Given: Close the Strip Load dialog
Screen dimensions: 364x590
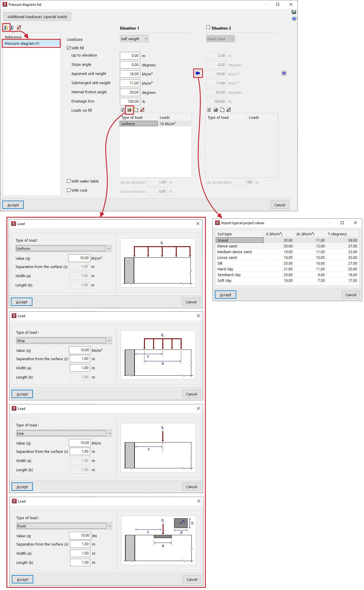Looking at the screenshot, I should (x=198, y=316).
